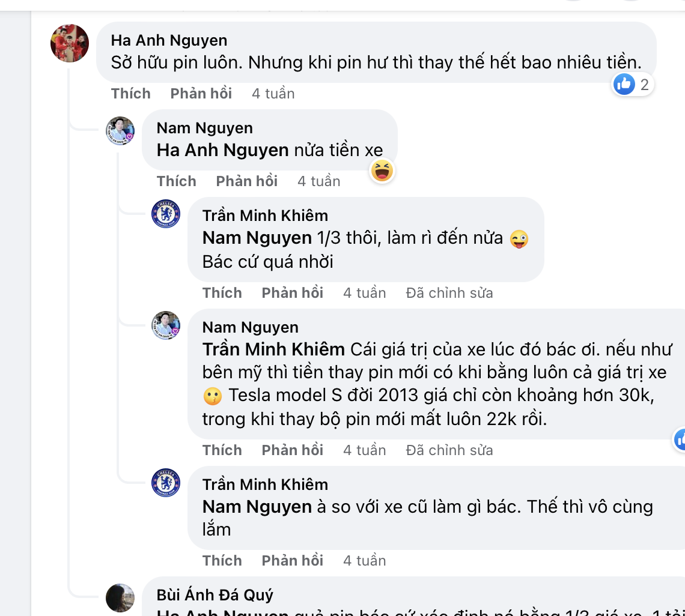
Task: Click Nam Nguyen's avatar with heart frame
Action: pyautogui.click(x=120, y=131)
